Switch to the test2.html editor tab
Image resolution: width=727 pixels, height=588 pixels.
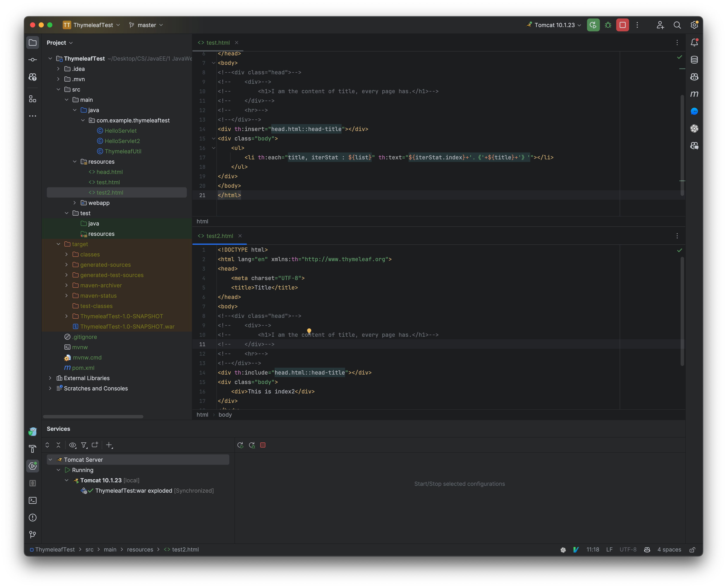(219, 236)
